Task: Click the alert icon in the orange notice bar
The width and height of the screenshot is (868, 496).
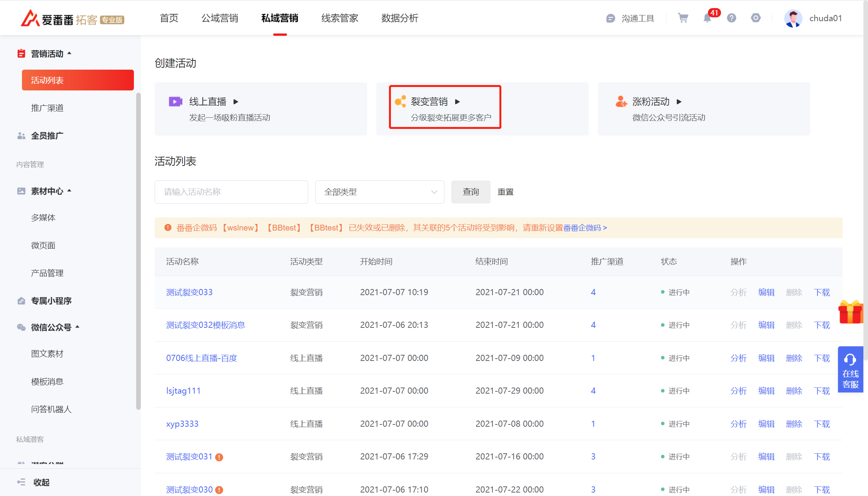Action: (168, 228)
